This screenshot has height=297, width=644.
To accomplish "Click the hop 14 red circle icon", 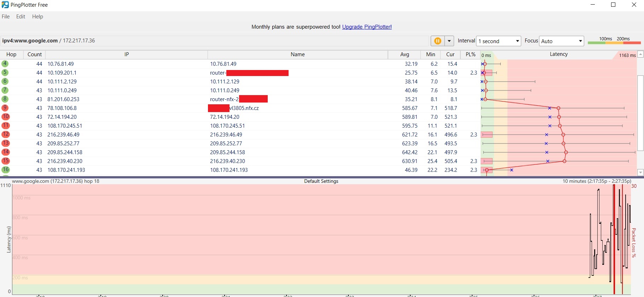I will [5, 152].
